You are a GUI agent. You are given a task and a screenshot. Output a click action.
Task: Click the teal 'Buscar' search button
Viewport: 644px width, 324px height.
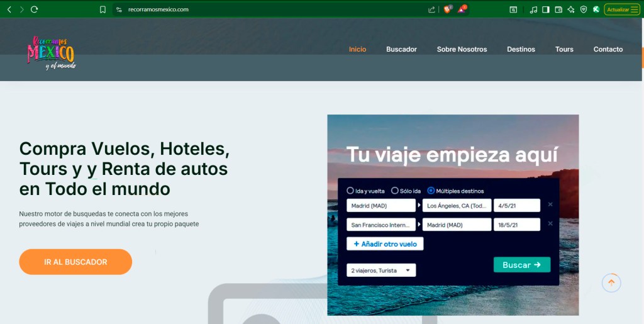pyautogui.click(x=521, y=265)
